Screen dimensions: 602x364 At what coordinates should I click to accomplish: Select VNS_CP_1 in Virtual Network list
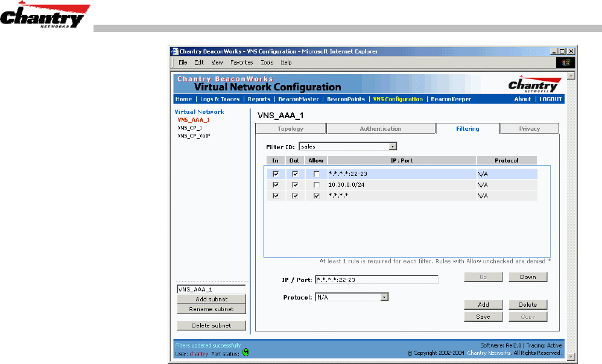click(189, 128)
